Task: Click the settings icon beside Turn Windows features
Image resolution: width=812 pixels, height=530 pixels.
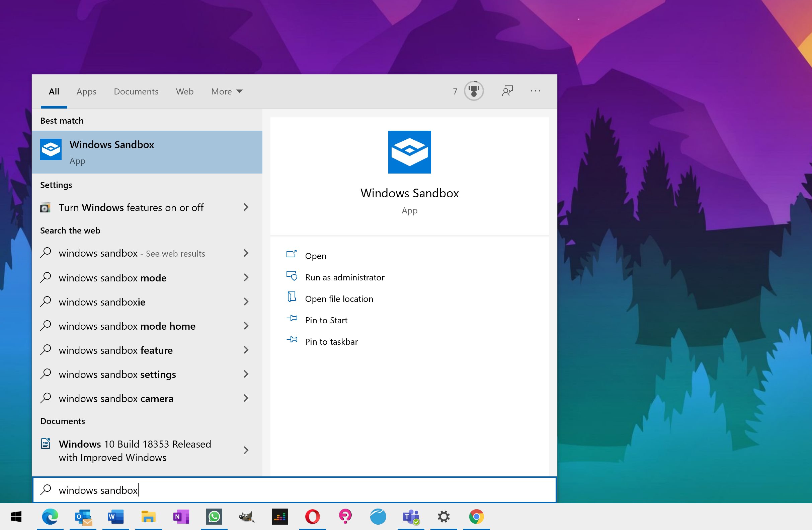Action: pos(46,207)
